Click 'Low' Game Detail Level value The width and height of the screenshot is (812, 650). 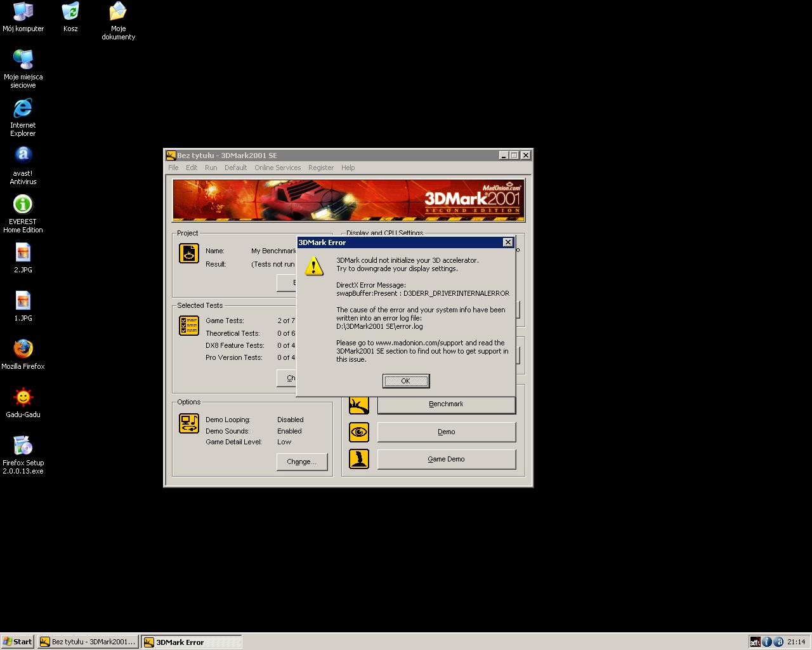click(284, 442)
